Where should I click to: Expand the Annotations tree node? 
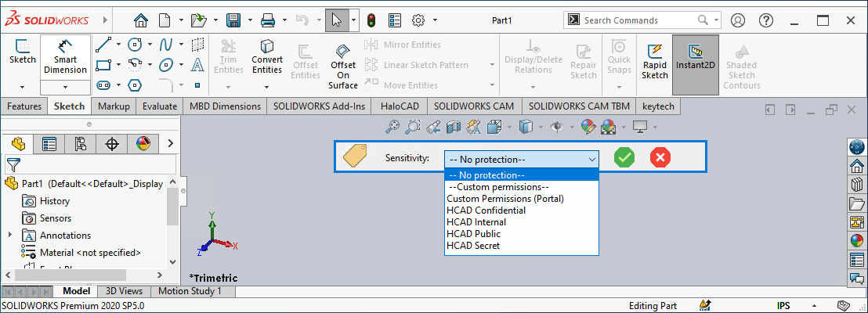pos(10,235)
